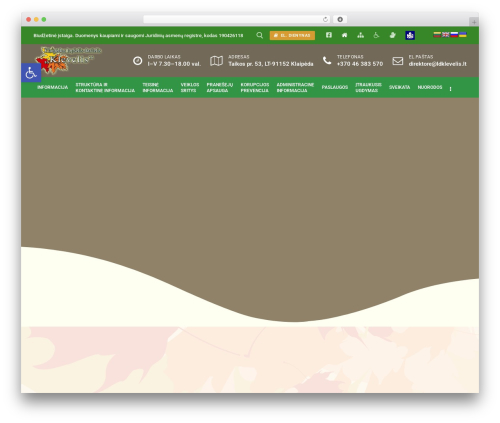Click the direktore email address link
Image resolution: width=500 pixels, height=423 pixels.
click(437, 64)
